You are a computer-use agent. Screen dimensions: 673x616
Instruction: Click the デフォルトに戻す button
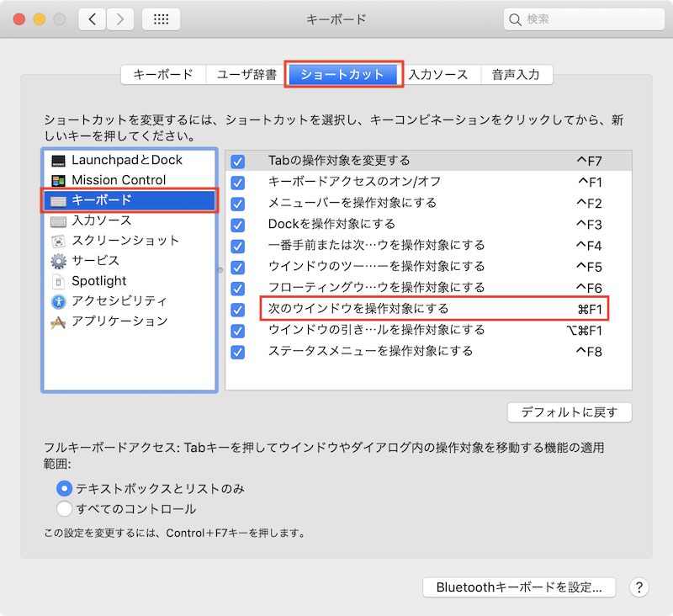pyautogui.click(x=570, y=412)
